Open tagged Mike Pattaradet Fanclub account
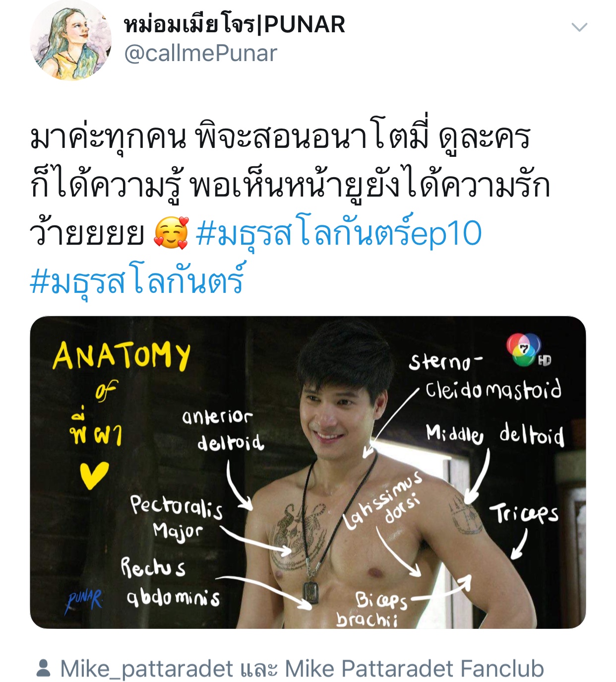This screenshot has width=616, height=682. click(414, 669)
